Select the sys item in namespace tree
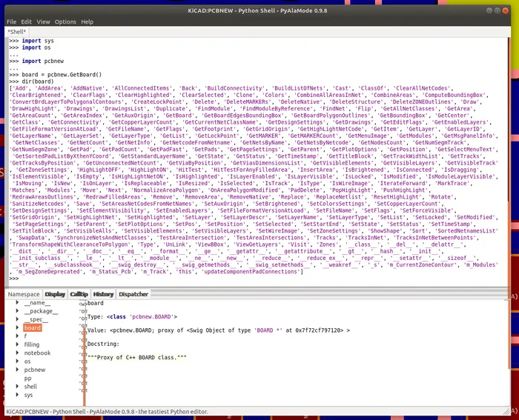Screen dimensions: 519x420 pos(28,396)
